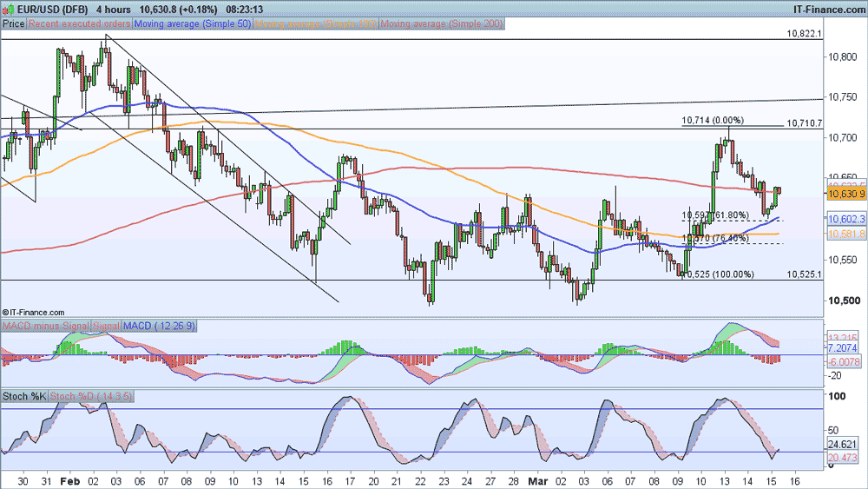Image resolution: width=868 pixels, height=489 pixels.
Task: Click the orange 10,581.8 moving average tag
Action: pos(845,235)
